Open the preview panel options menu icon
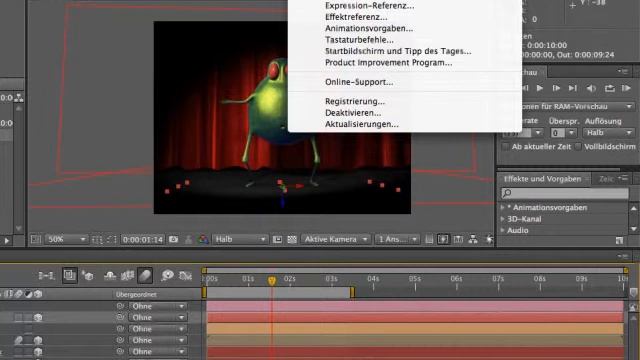 click(622, 72)
